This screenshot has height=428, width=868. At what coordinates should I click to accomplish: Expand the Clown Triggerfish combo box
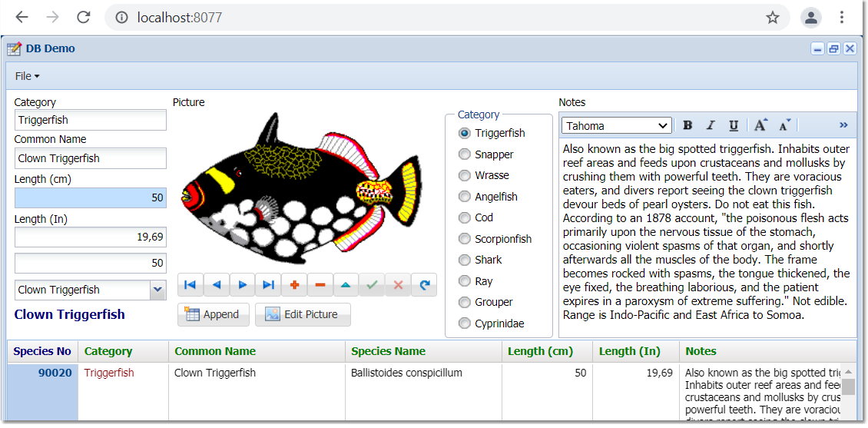[157, 290]
